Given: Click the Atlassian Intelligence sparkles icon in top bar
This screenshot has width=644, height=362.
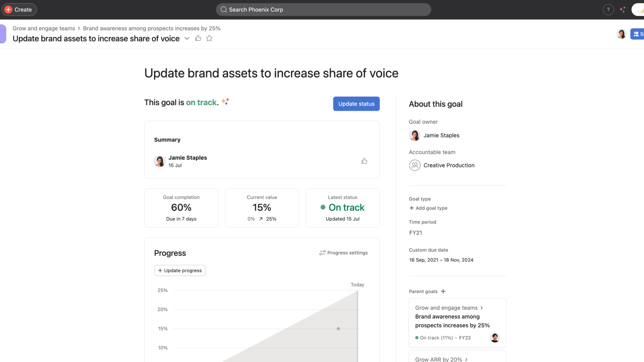Looking at the screenshot, I should click(622, 9).
